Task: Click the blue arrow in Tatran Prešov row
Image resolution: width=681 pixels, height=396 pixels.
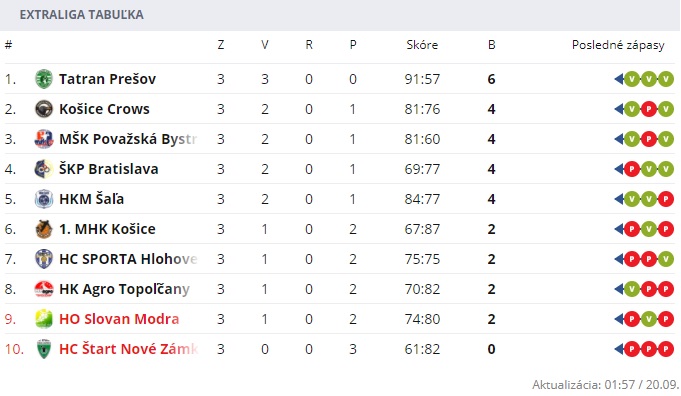Action: tap(619, 79)
